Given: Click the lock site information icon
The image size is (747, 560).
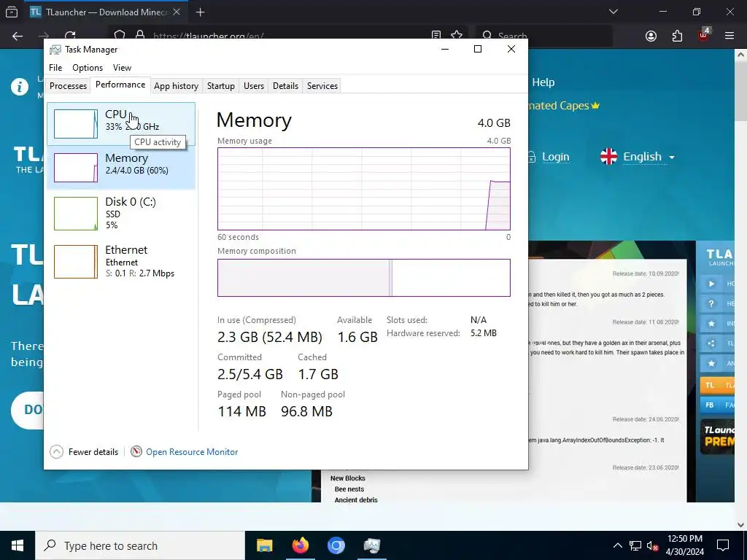Looking at the screenshot, I should (x=140, y=36).
